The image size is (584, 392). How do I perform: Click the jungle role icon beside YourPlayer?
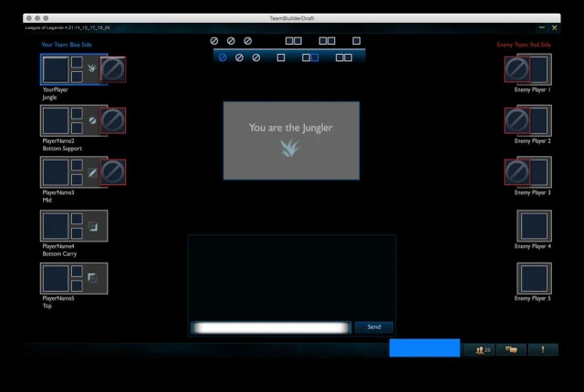(x=92, y=68)
